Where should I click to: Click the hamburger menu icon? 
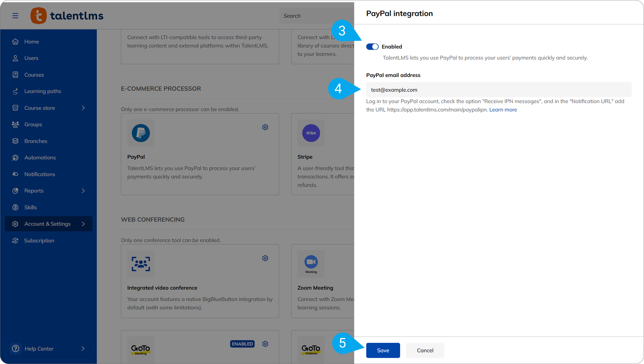[x=15, y=16]
